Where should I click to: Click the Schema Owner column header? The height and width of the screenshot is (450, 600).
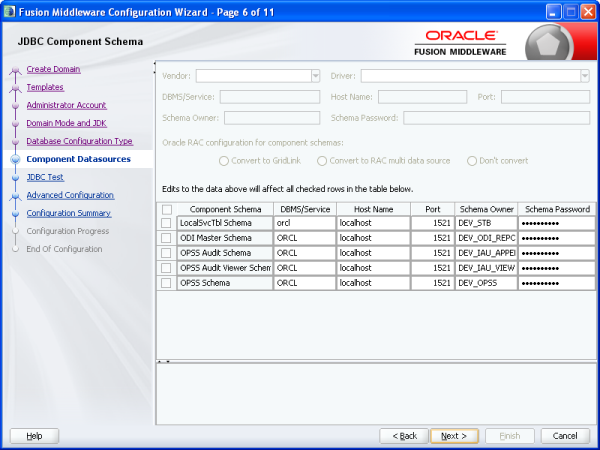[486, 208]
